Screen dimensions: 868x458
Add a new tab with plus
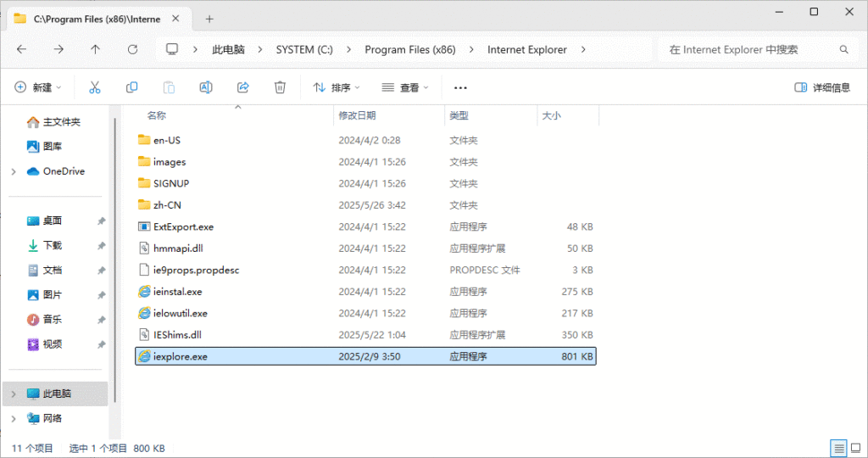coord(209,19)
